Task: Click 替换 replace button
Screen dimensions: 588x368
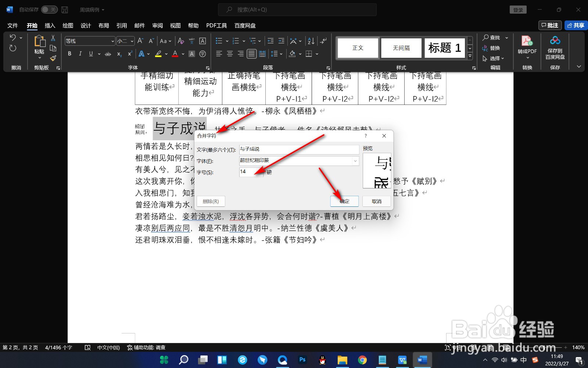Action: pos(491,48)
